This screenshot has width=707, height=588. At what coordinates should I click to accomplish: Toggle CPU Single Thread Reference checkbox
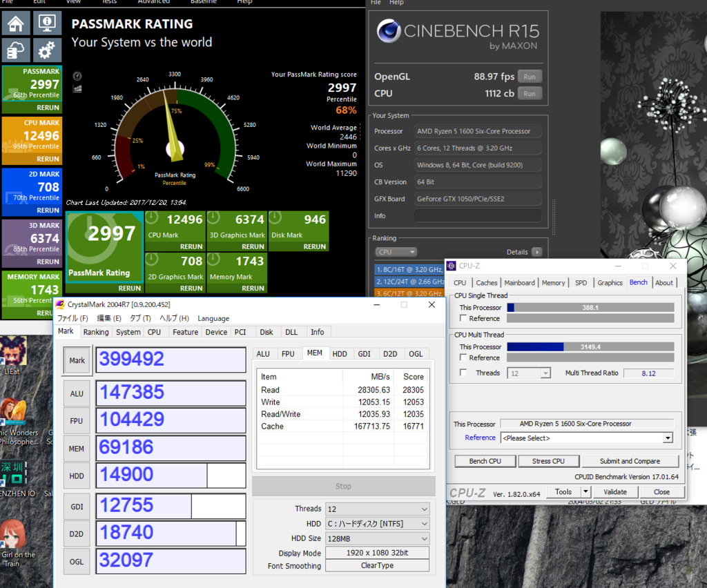pos(463,318)
